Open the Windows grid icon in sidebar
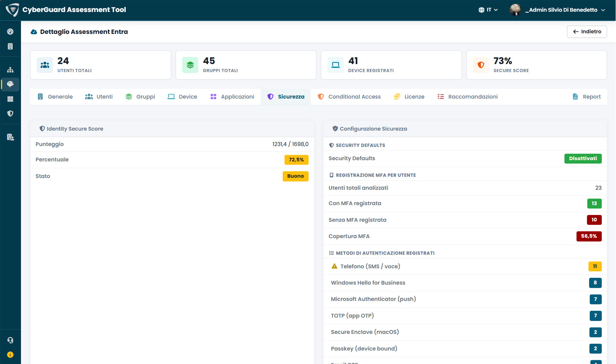 10,99
